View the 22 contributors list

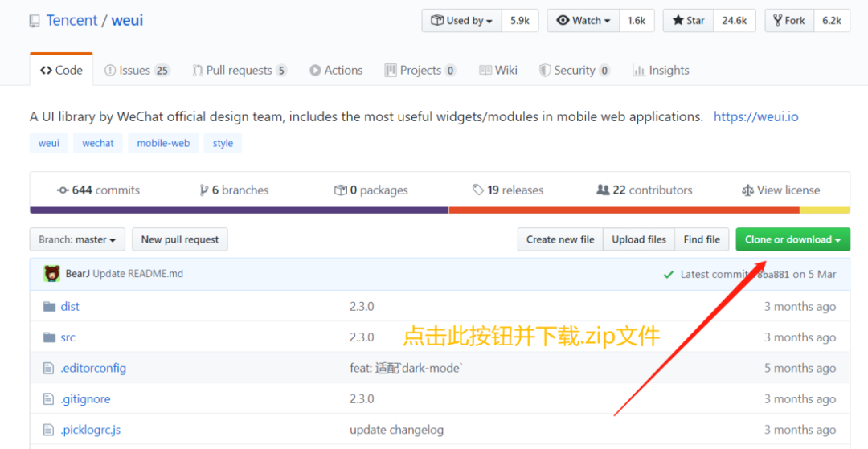(645, 190)
